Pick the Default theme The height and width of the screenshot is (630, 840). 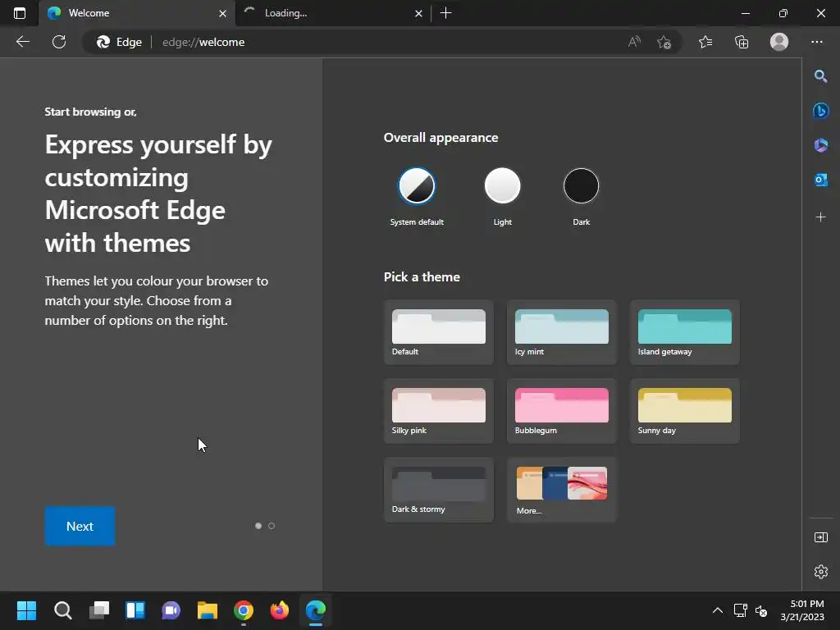(x=439, y=332)
